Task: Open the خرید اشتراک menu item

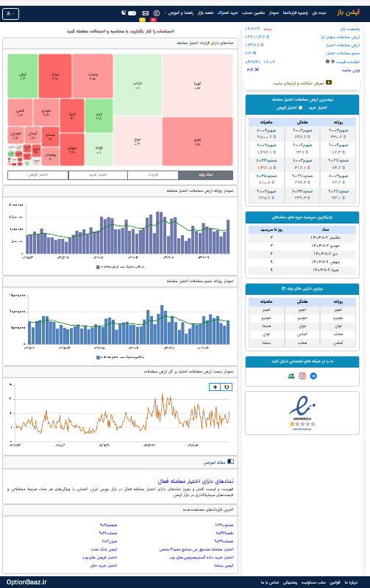Action: (x=227, y=13)
